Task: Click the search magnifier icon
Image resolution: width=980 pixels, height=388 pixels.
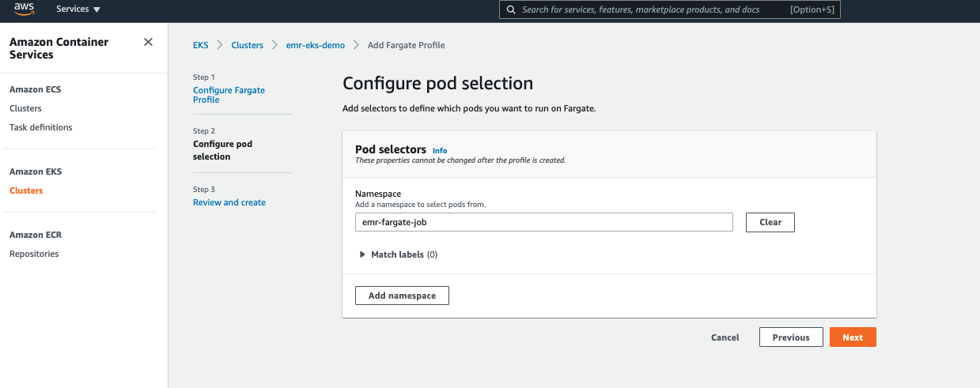Action: (x=512, y=9)
